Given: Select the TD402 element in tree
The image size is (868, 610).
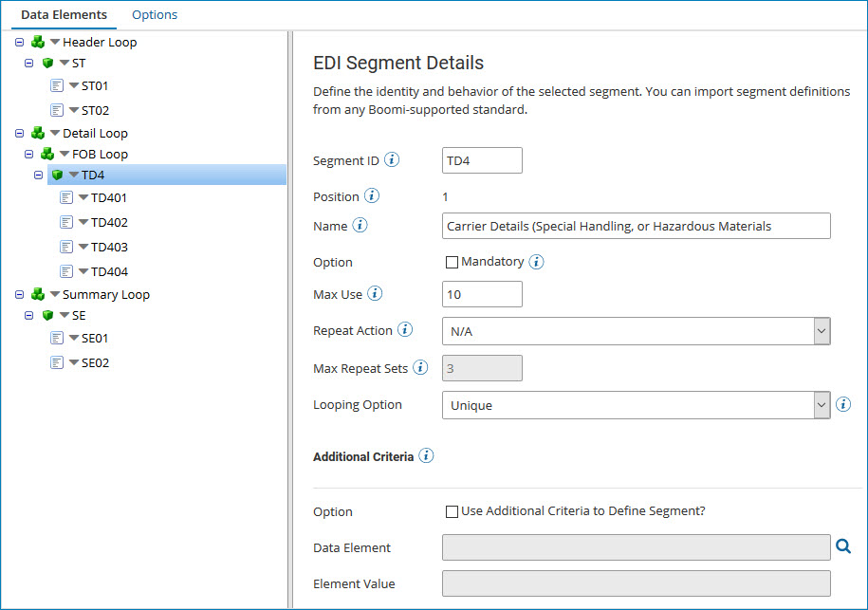Looking at the screenshot, I should coord(108,222).
